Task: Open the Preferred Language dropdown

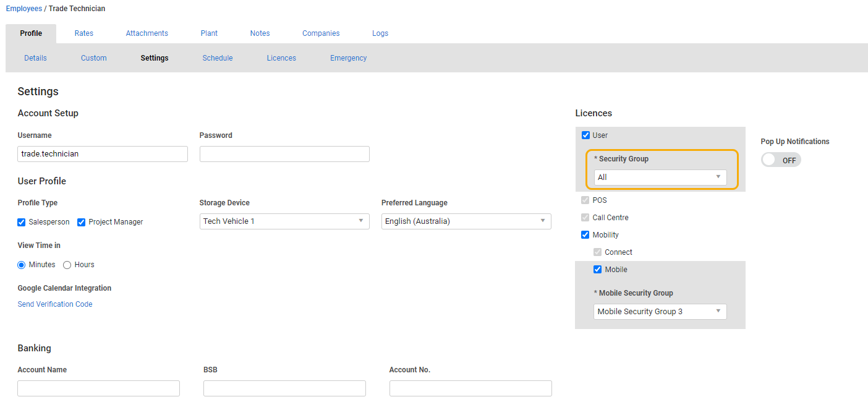Action: [x=466, y=221]
